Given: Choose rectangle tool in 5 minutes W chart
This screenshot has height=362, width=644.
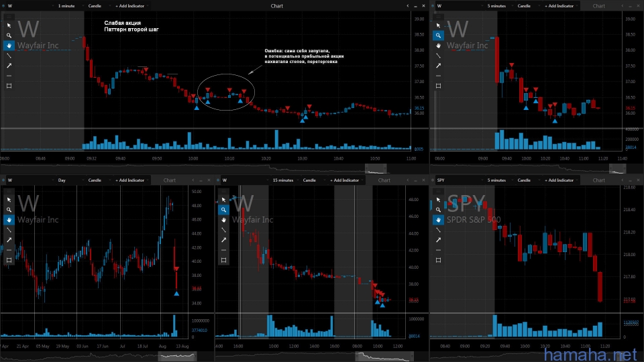Looking at the screenshot, I should tap(438, 86).
